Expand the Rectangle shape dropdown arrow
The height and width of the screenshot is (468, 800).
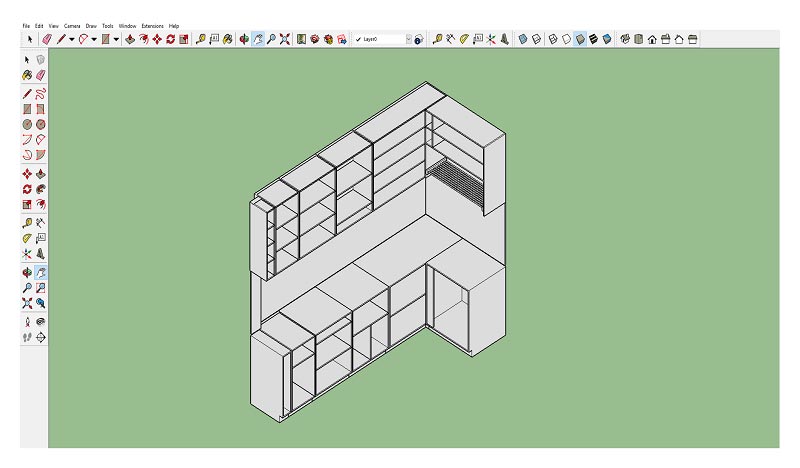tap(116, 39)
